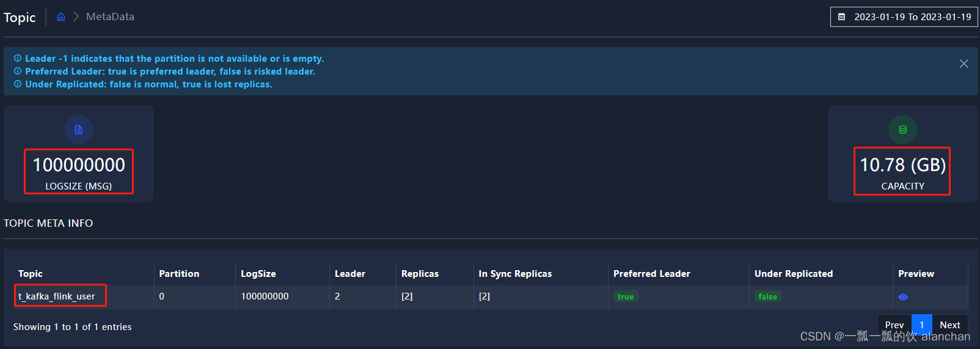Click the TOPIC META INFO heading

click(x=48, y=223)
